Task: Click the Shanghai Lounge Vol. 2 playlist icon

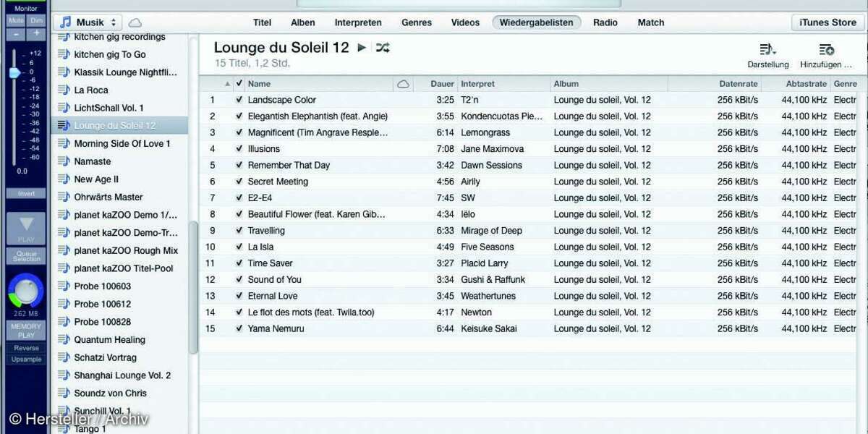Action: 64,375
